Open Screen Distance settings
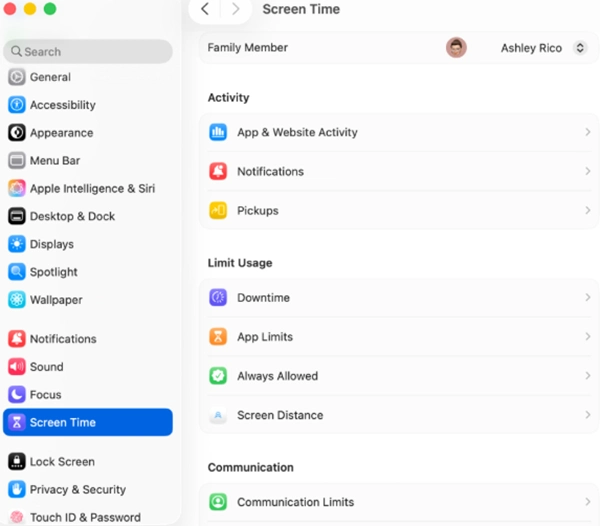The image size is (600, 526). (x=399, y=415)
